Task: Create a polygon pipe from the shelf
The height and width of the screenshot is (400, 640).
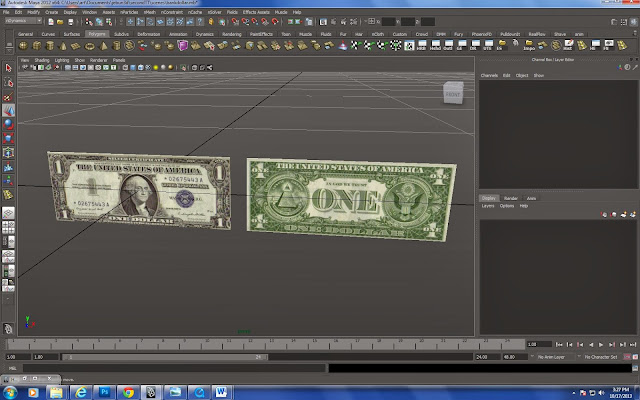Action: click(116, 46)
